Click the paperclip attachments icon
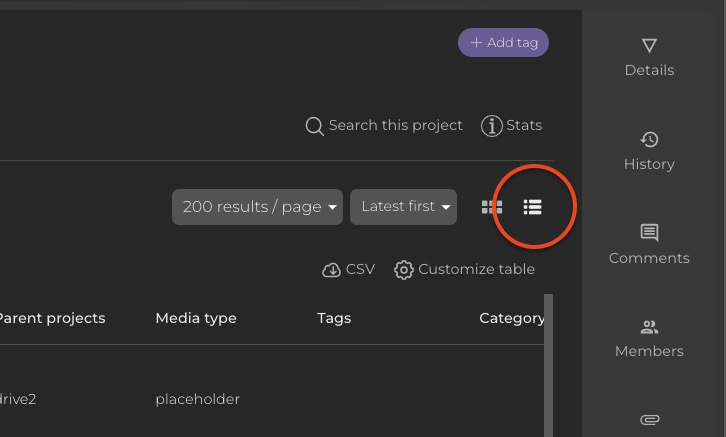This screenshot has width=726, height=437. click(x=649, y=419)
